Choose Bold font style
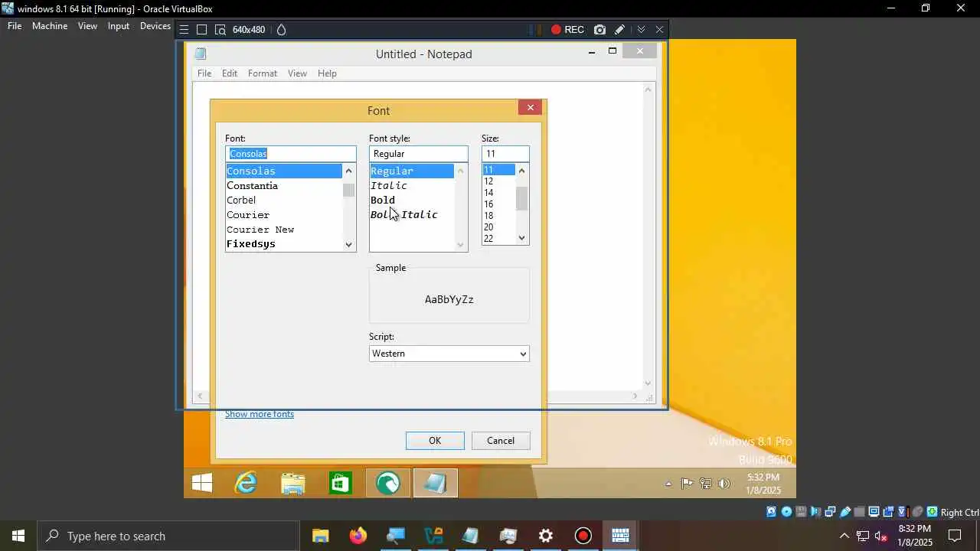Viewport: 980px width, 551px height. click(383, 201)
